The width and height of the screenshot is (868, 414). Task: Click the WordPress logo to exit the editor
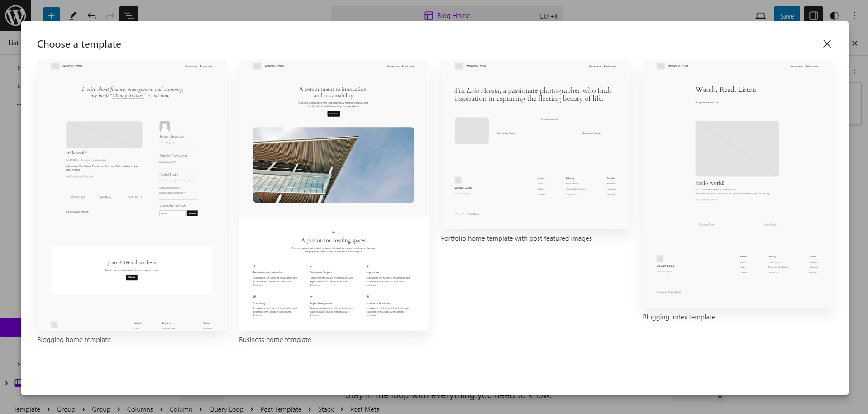[x=16, y=15]
